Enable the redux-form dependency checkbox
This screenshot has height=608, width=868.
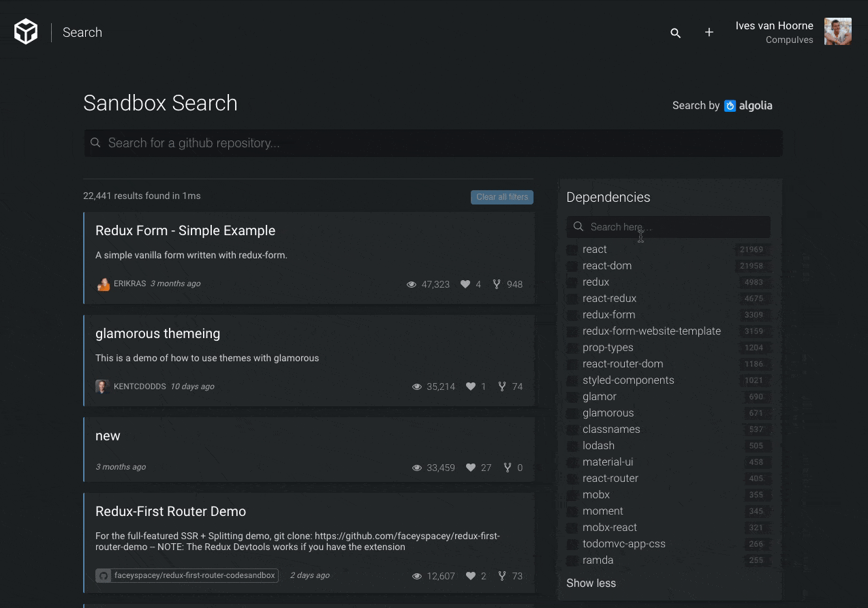coord(572,315)
